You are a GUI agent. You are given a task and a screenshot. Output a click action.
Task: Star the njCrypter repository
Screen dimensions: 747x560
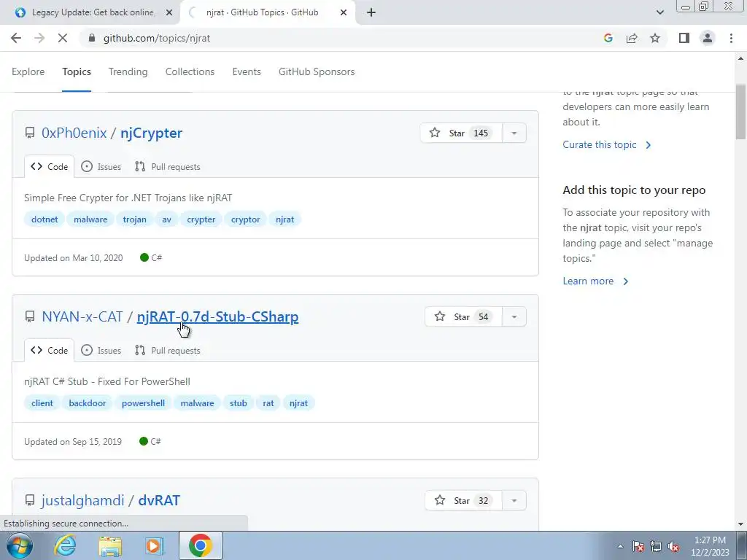click(x=461, y=133)
